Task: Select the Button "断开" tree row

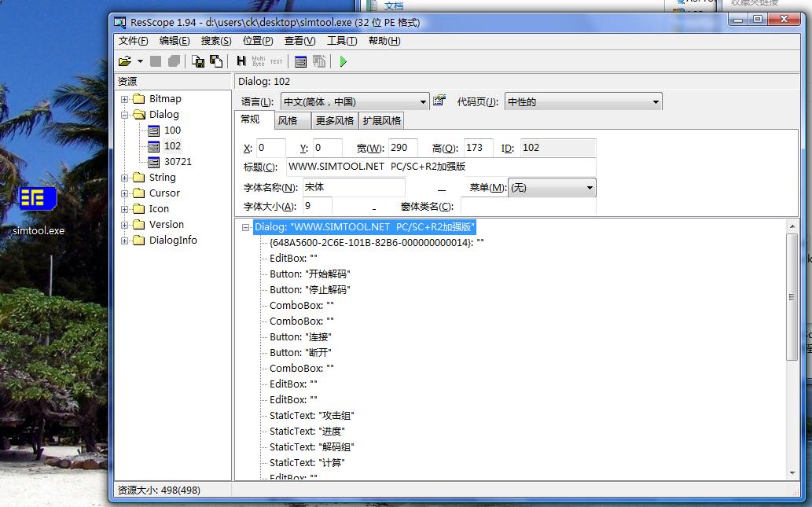Action: (300, 353)
